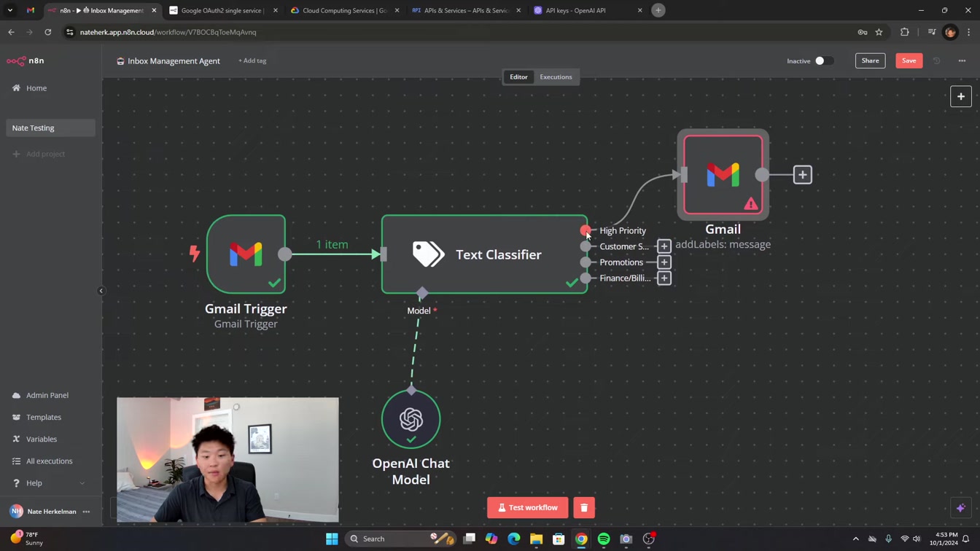The image size is (980, 551).
Task: Collapse the sidebar with the chevron
Action: pyautogui.click(x=101, y=291)
